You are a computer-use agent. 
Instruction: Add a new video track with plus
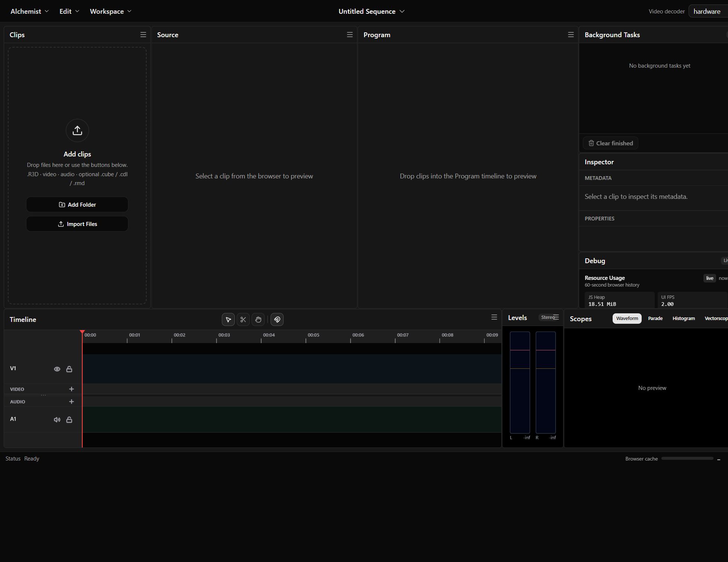click(71, 389)
